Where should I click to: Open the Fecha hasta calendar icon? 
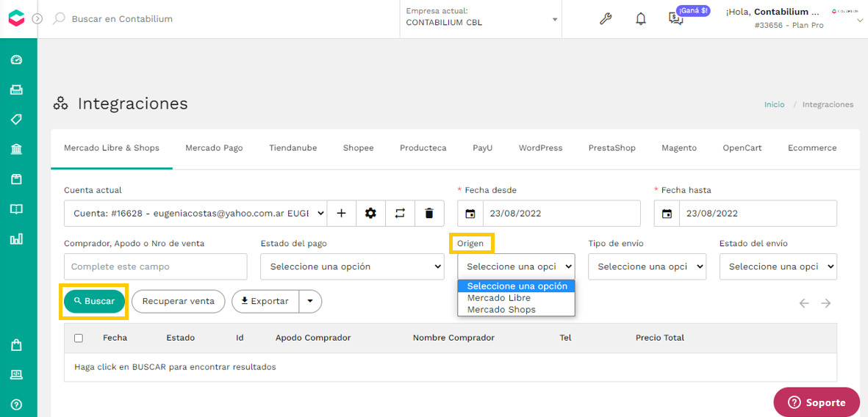(x=667, y=214)
